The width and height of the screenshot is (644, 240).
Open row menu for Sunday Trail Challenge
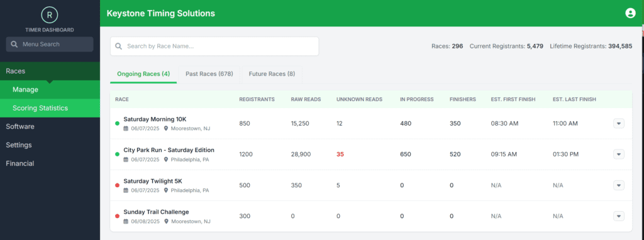click(619, 215)
